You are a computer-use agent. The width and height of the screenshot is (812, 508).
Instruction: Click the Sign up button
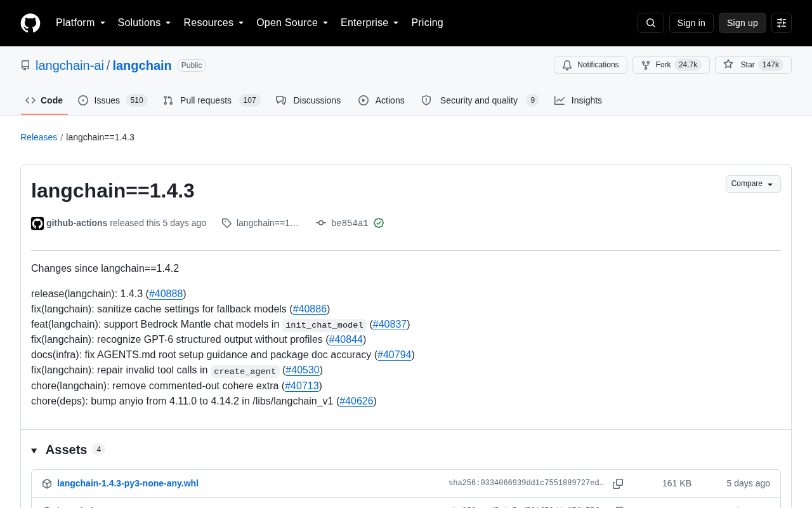coord(742,23)
